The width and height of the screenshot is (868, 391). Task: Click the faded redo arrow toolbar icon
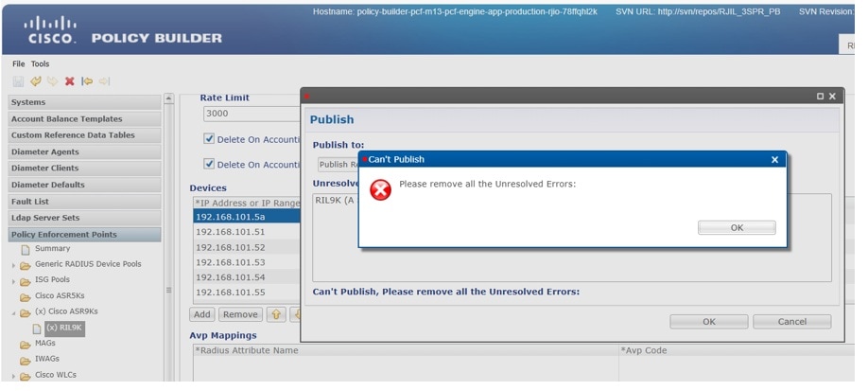click(53, 81)
